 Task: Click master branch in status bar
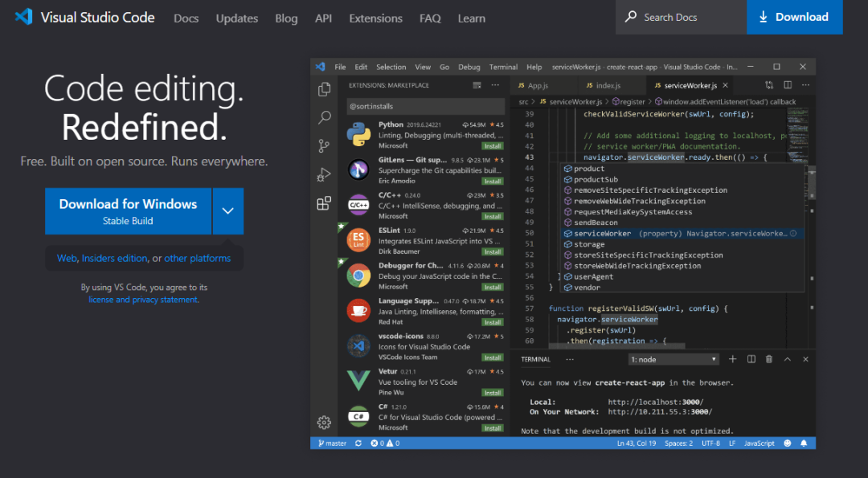(x=332, y=443)
